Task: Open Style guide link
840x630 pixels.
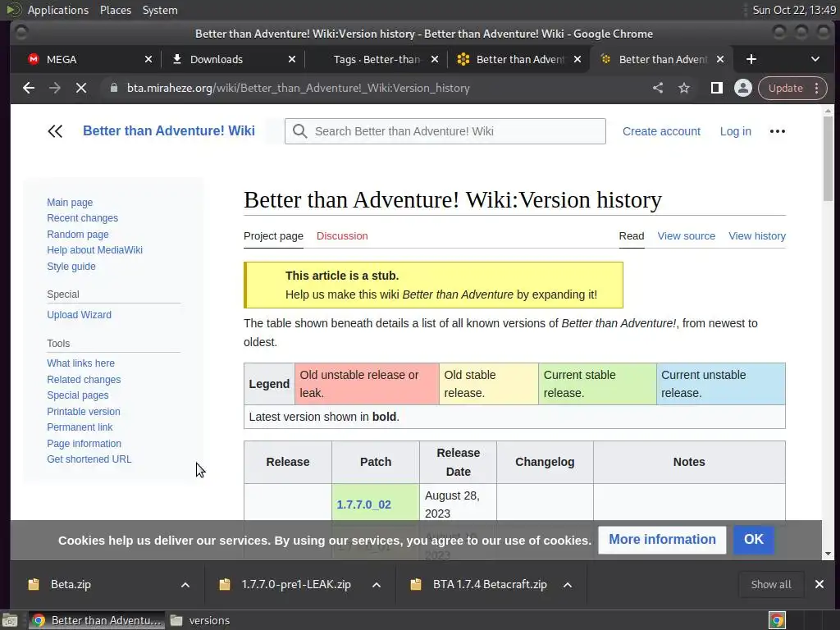Action: click(71, 267)
